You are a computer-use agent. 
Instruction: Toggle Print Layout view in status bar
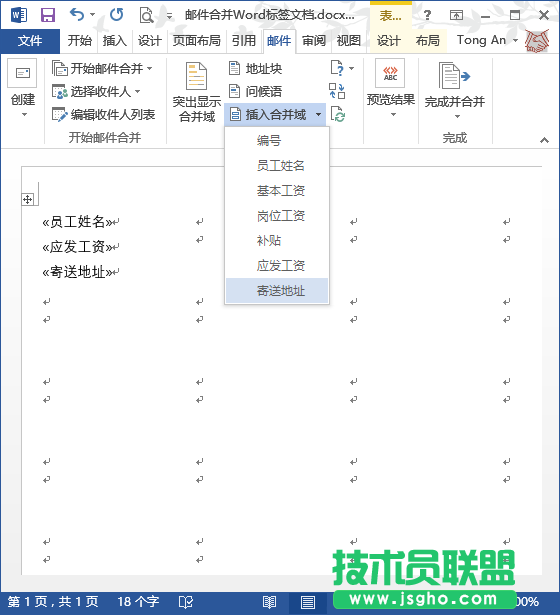click(308, 602)
